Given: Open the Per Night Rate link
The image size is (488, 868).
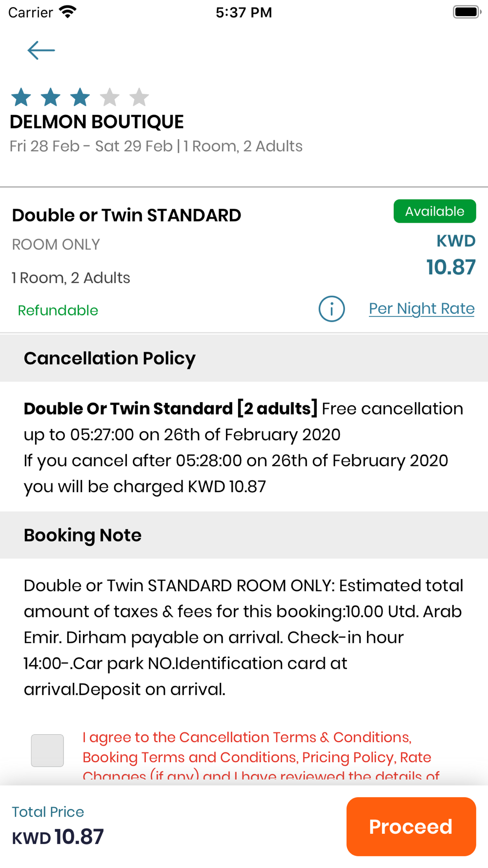Looking at the screenshot, I should point(422,309).
